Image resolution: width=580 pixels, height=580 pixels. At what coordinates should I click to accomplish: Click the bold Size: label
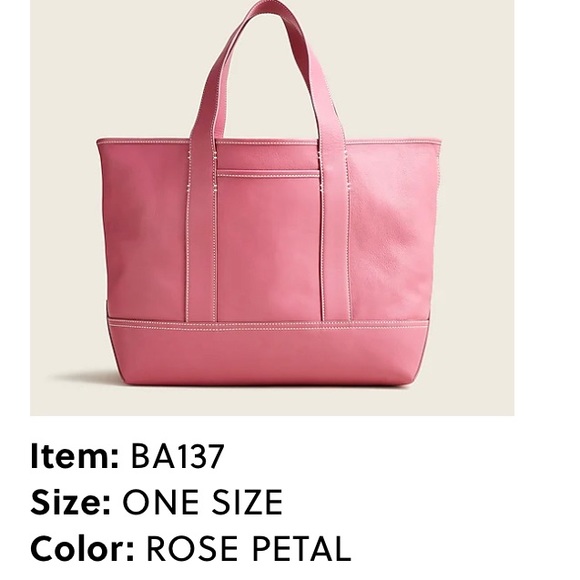[71, 502]
